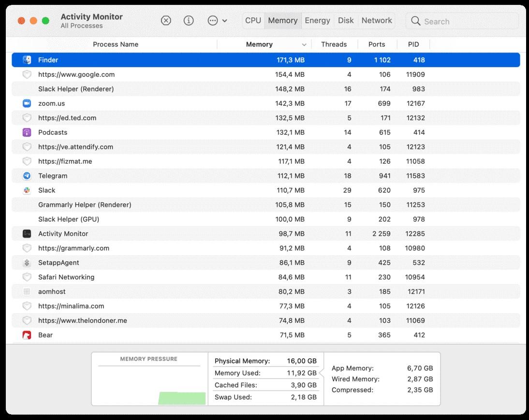Screen dimensions: 529x420
Task: Click the 16,00 GB Physical Memory value
Action: 302,361
